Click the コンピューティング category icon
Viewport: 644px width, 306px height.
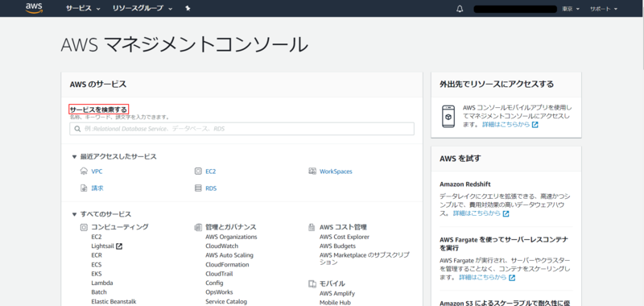pos(84,227)
